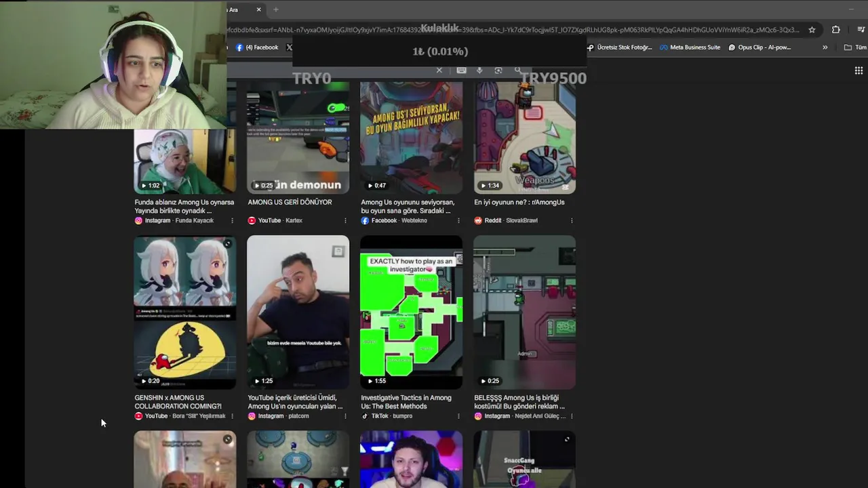
Task: Click title 'AMONG US GERİ DÖNÜYOR'
Action: click(290, 202)
